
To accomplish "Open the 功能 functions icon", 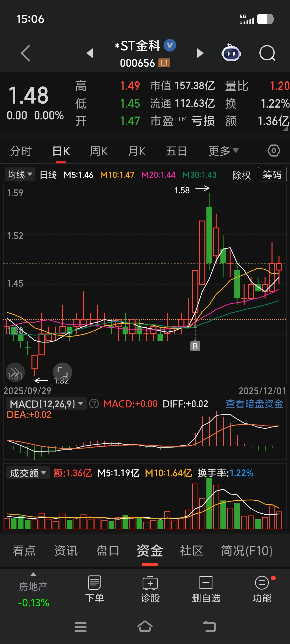I will point(262,589).
